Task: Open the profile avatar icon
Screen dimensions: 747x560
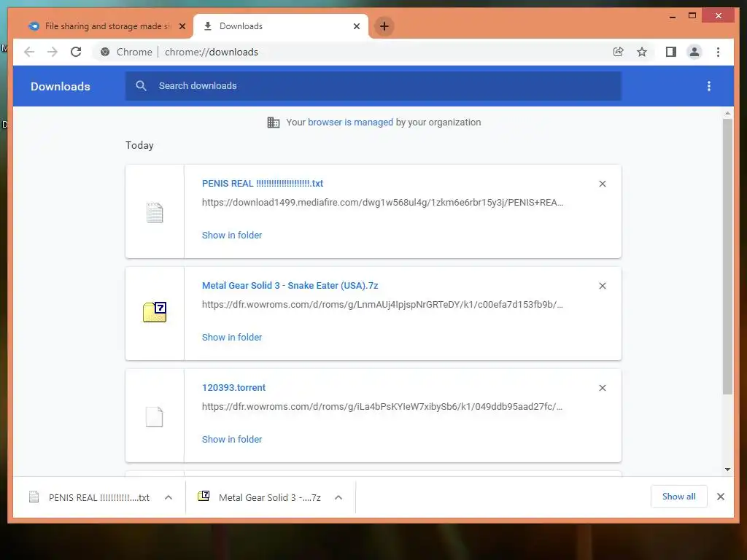Action: coord(694,52)
